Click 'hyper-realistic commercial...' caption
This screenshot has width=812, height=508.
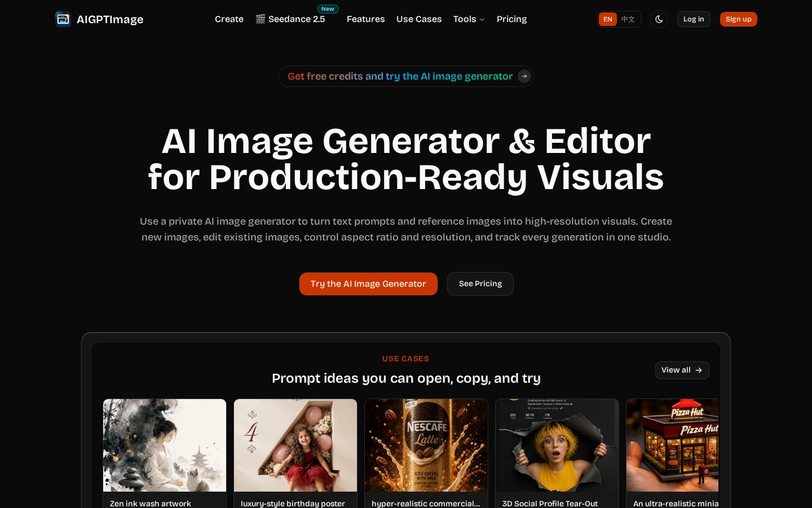[426, 503]
